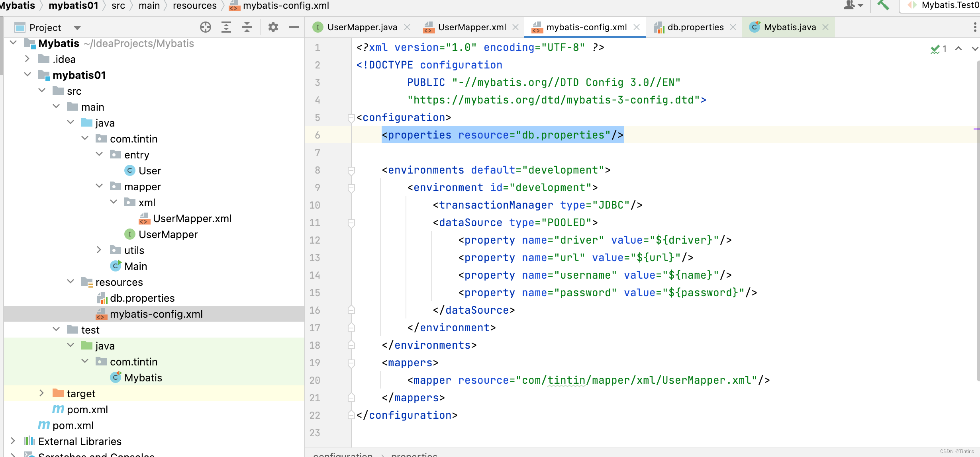
Task: Open the Project view dropdown
Action: point(77,28)
